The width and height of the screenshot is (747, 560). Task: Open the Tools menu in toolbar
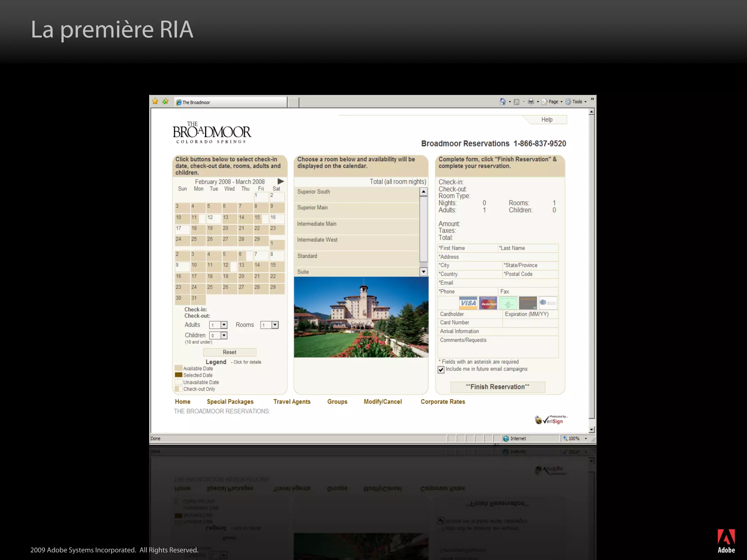(577, 102)
